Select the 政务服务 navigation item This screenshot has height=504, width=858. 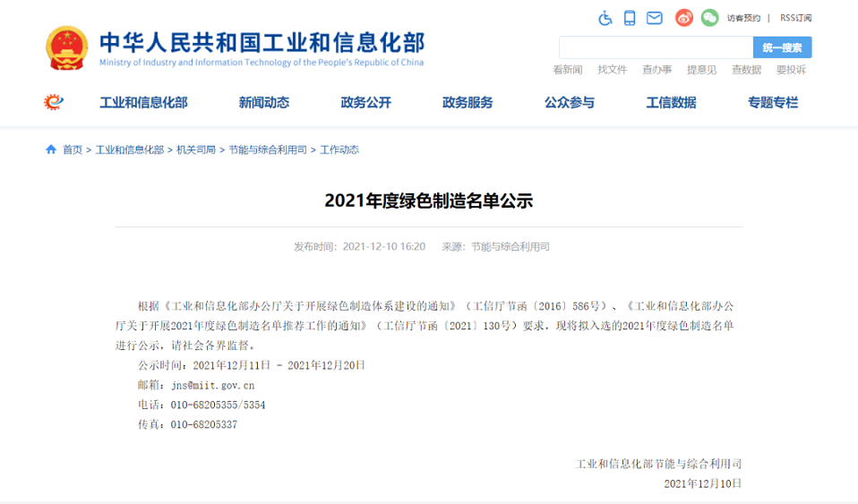(468, 102)
